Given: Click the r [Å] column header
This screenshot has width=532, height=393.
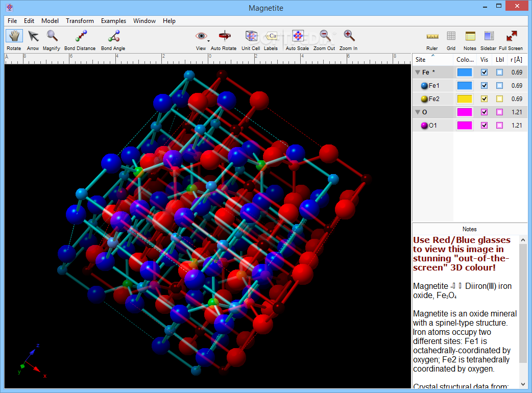Looking at the screenshot, I should [516, 59].
